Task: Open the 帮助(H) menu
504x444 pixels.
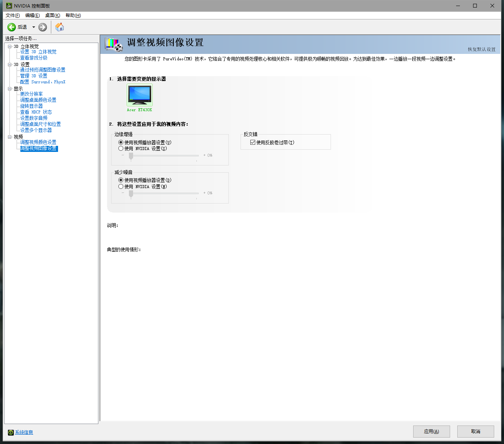Action: [x=73, y=15]
